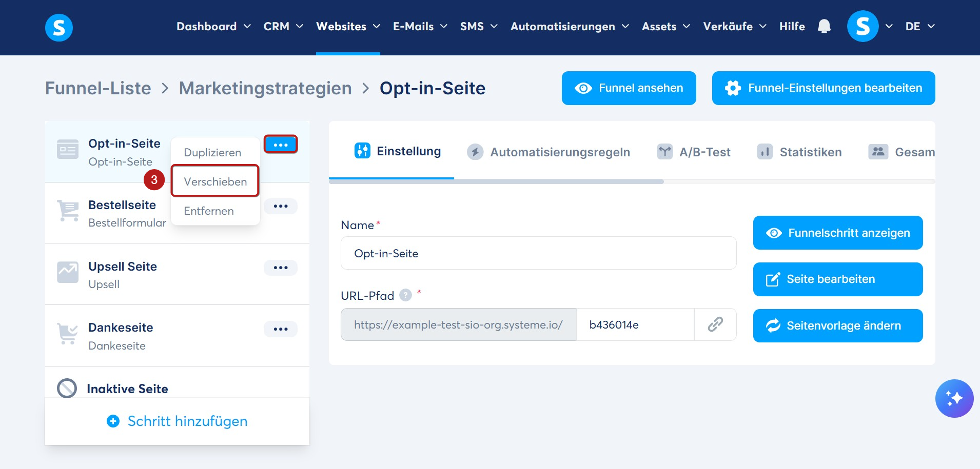This screenshot has width=980, height=469.
Task: Open the SMS dropdown
Action: pyautogui.click(x=479, y=26)
